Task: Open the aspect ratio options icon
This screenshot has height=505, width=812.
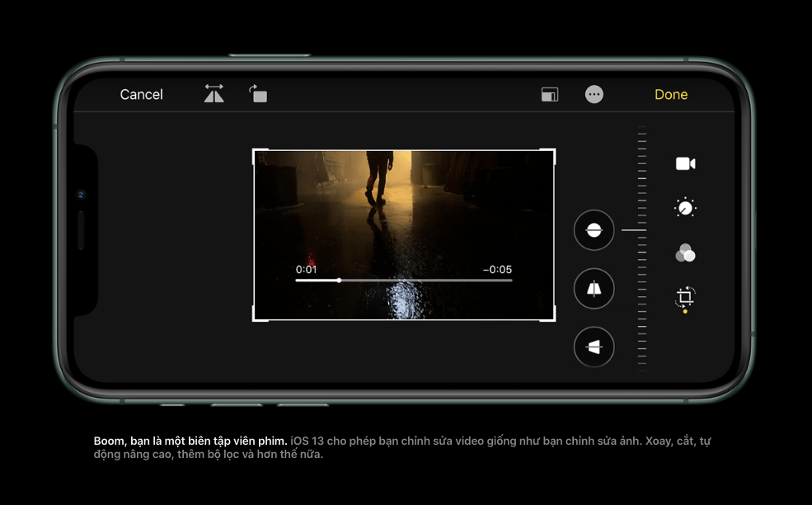Action: [x=550, y=94]
